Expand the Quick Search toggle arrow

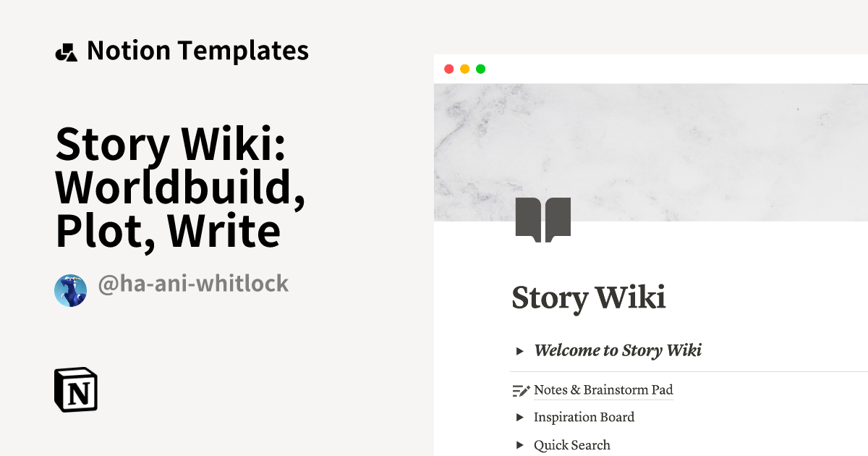click(x=519, y=446)
